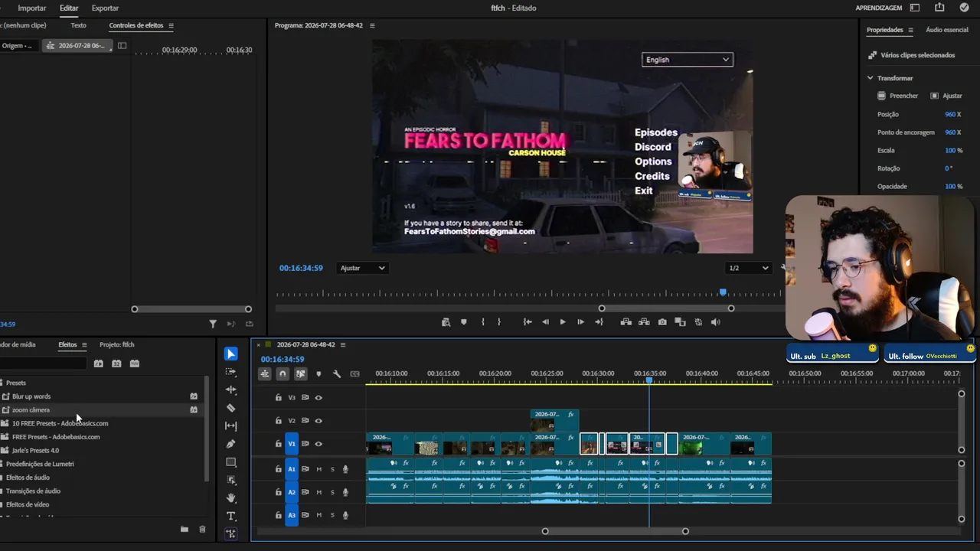Open the Áudio essencial tab

[947, 30]
